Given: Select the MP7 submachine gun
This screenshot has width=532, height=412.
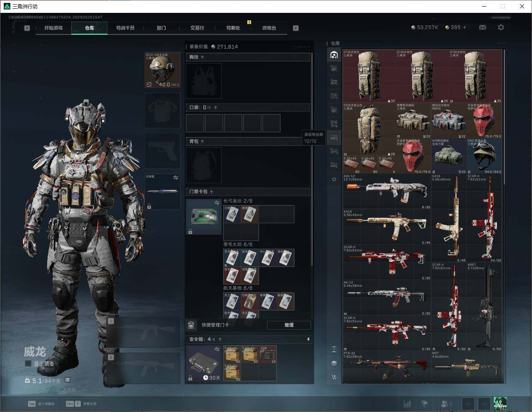Looking at the screenshot, I should pyautogui.click(x=467, y=367).
